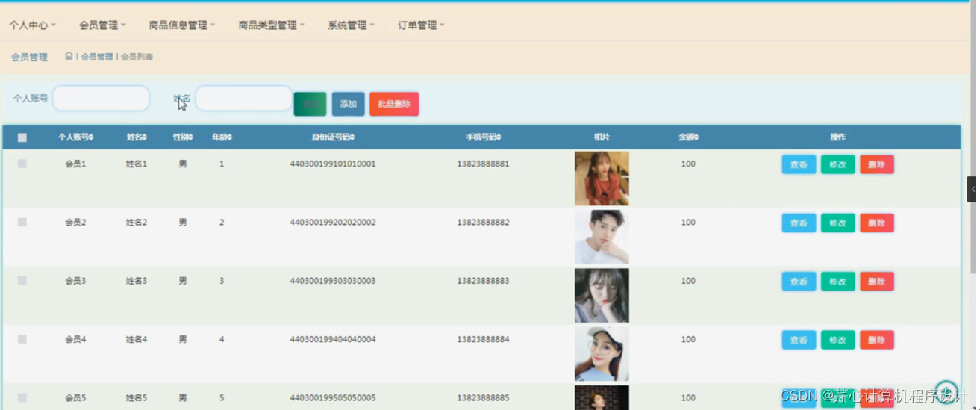Open the 会员管理 dropdown in top navigation

point(102,25)
